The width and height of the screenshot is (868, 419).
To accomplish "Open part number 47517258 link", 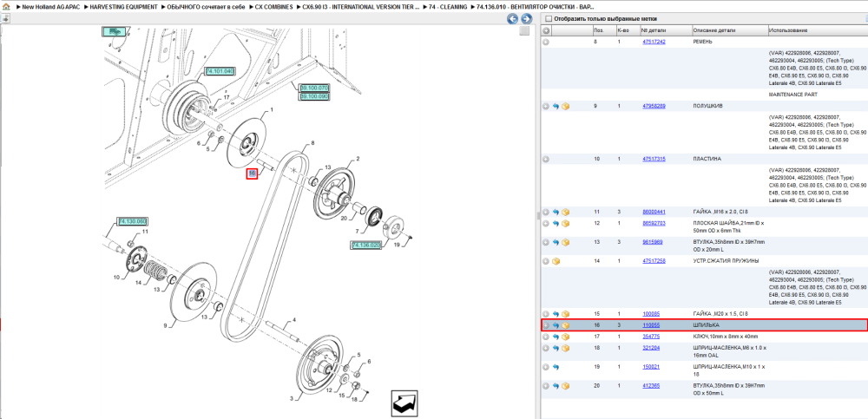I will click(x=654, y=261).
